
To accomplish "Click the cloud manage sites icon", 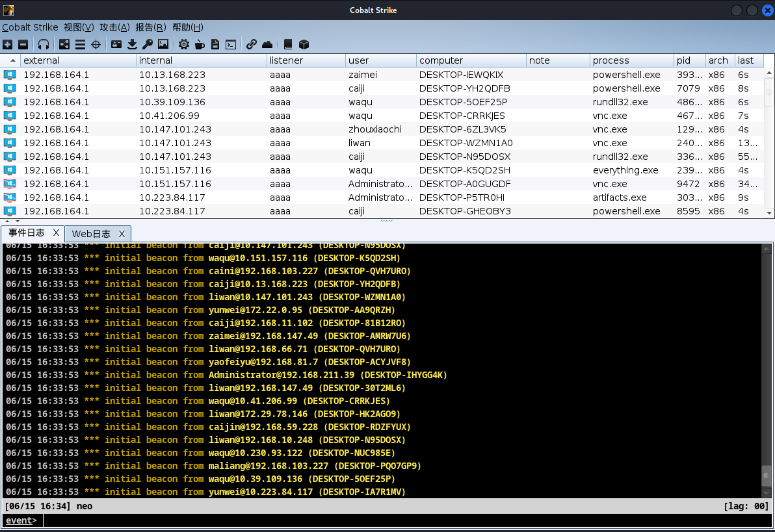I will [267, 44].
